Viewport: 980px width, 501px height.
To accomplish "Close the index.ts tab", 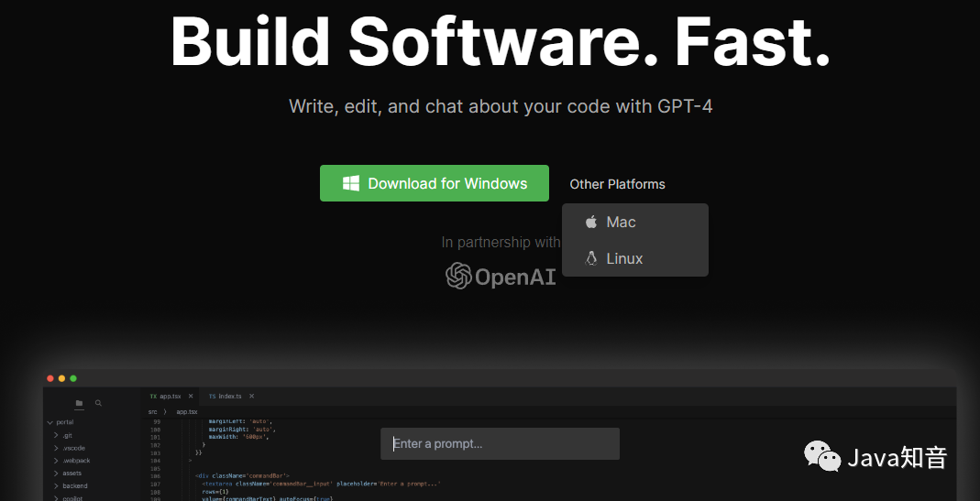I will (x=251, y=396).
